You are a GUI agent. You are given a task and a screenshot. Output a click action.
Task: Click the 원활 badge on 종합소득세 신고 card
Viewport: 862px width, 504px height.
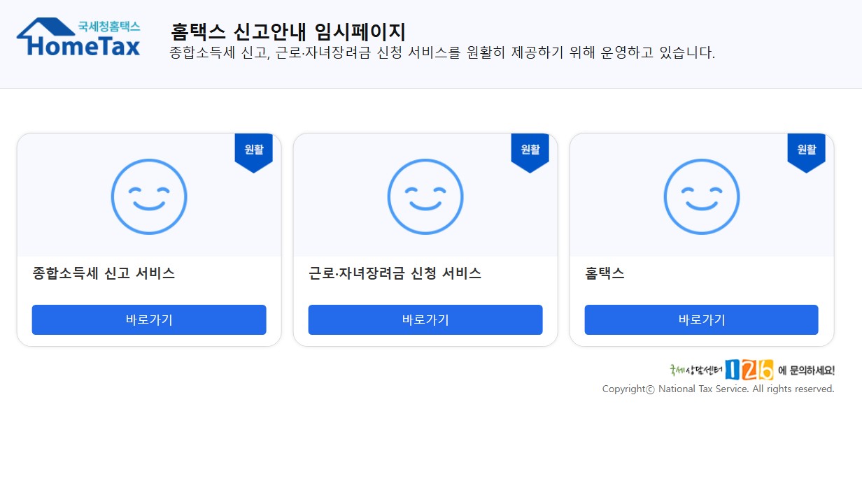point(254,152)
